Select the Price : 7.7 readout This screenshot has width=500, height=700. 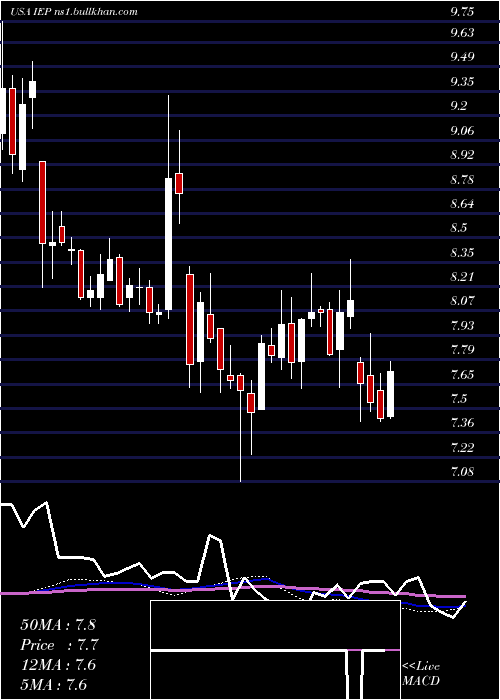pos(59,645)
